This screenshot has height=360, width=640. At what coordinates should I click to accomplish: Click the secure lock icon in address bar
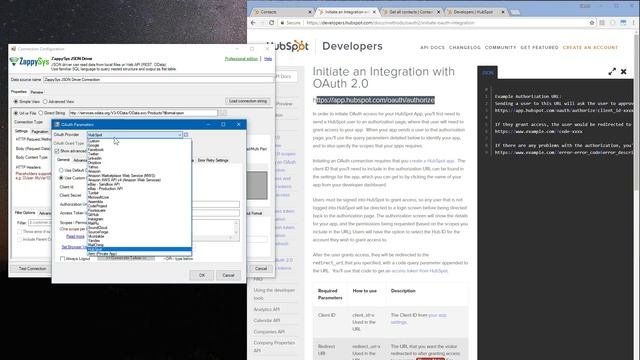tap(282, 23)
